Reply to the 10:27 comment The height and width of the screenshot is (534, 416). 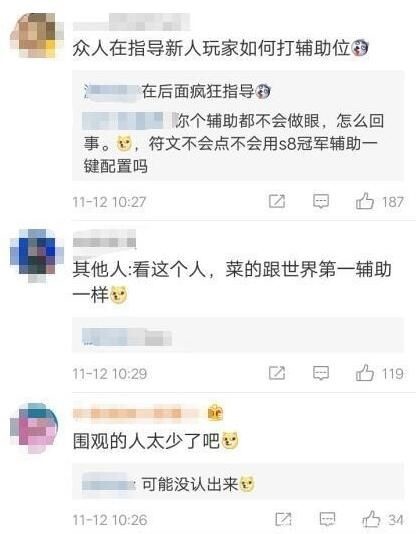pyautogui.click(x=321, y=201)
